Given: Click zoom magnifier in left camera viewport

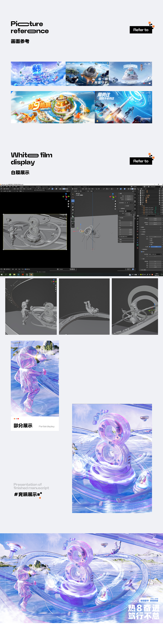Looking at the screenshot, I should [69, 201].
